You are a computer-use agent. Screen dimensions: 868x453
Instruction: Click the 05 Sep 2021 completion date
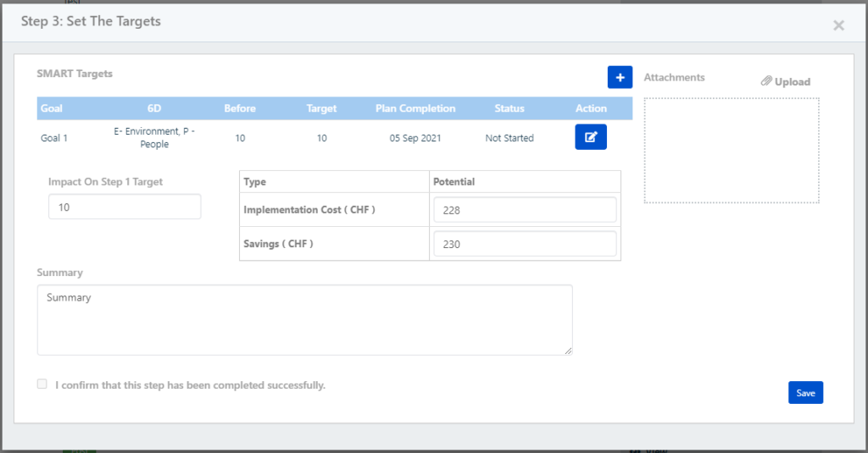coord(415,138)
